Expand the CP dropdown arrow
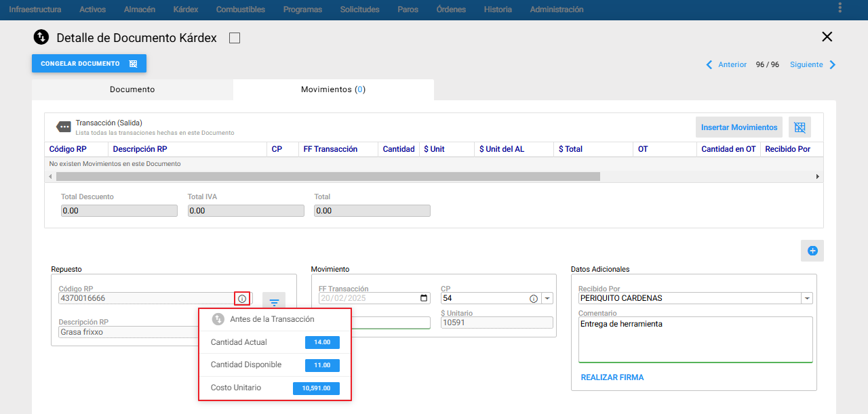 [x=547, y=298]
